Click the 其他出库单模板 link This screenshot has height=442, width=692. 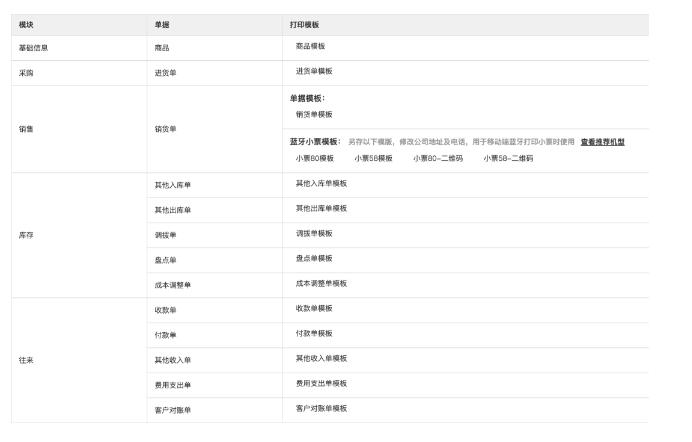[x=320, y=209]
